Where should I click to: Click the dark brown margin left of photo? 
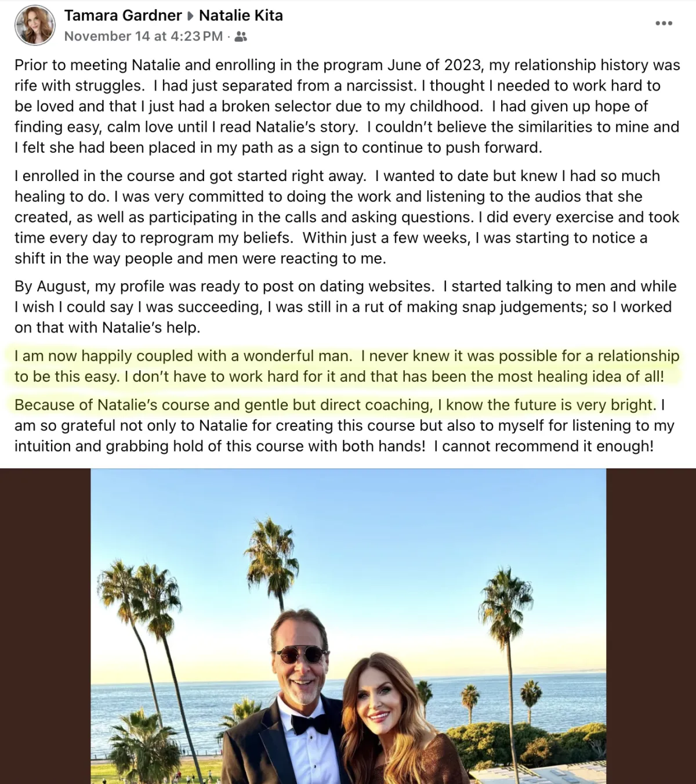pyautogui.click(x=45, y=626)
